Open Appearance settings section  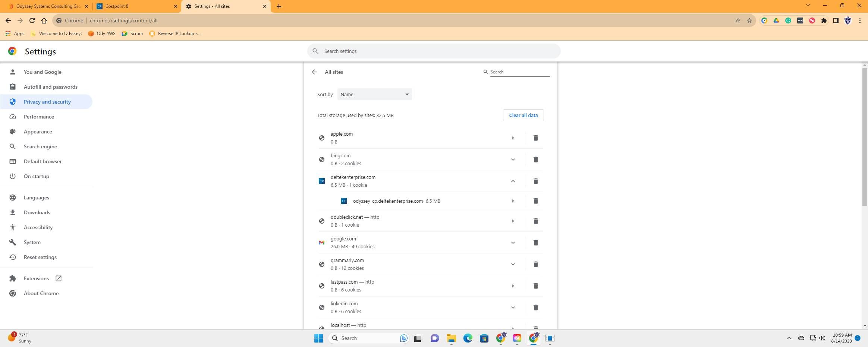(46, 132)
